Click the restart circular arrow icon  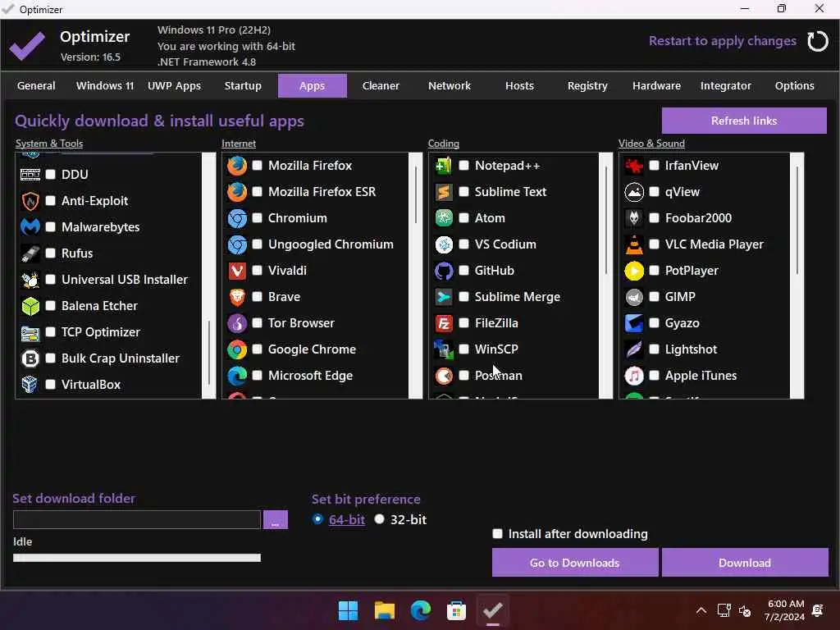point(818,41)
